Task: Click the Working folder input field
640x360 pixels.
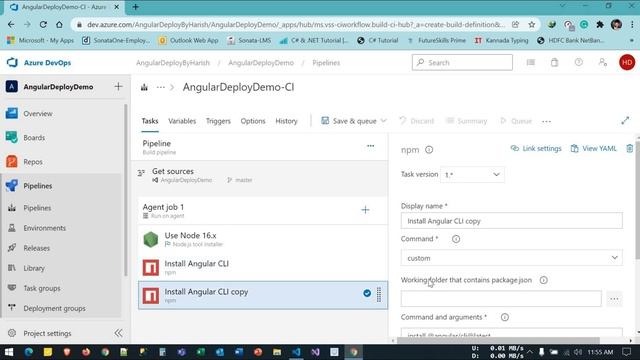Action: pos(501,299)
